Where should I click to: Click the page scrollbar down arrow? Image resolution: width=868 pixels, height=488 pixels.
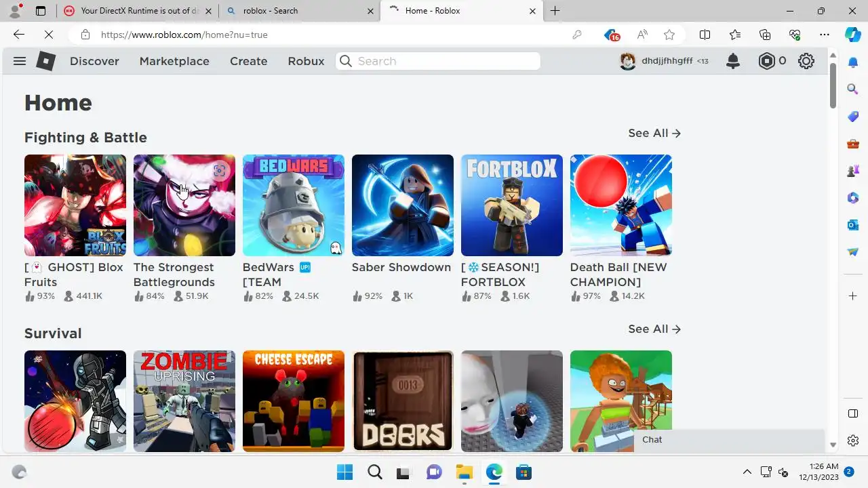point(833,445)
